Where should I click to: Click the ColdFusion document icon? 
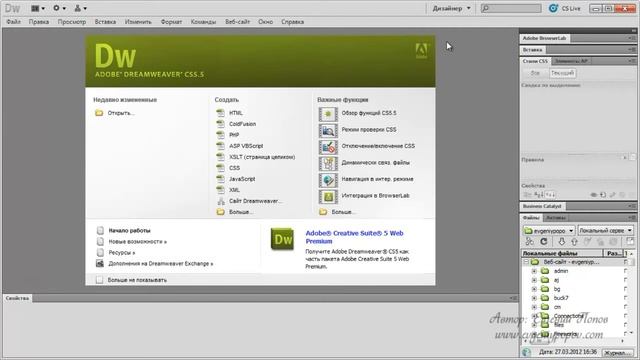point(220,124)
